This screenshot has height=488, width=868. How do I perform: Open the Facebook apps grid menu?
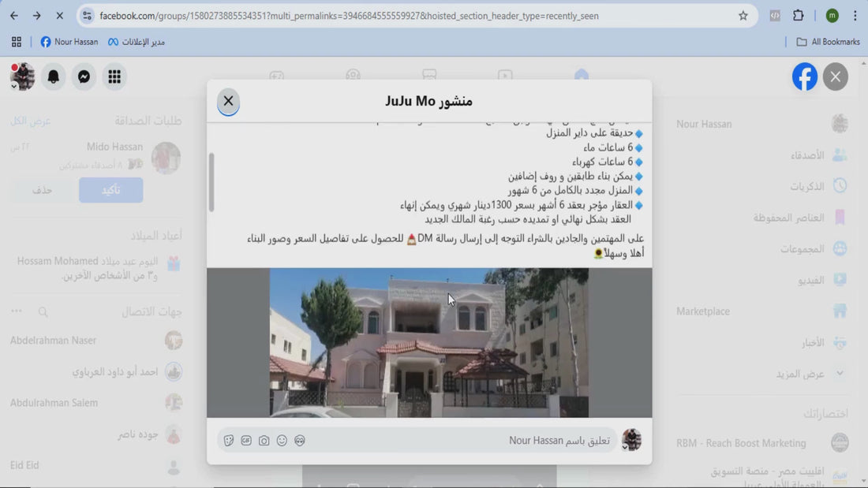click(x=114, y=76)
